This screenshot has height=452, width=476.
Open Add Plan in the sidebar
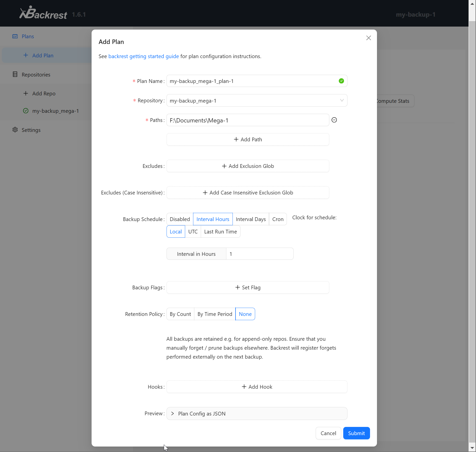[43, 55]
